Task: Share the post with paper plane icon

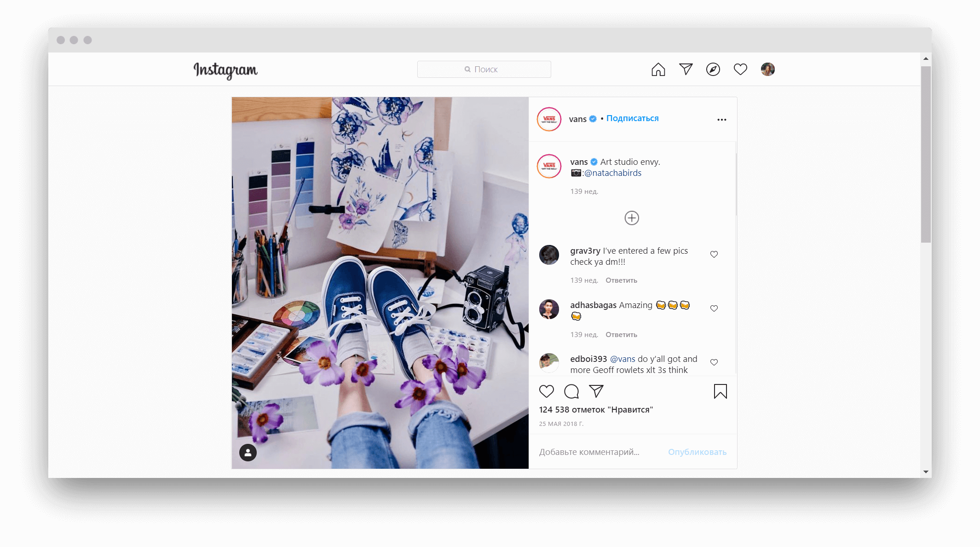Action: [x=596, y=391]
